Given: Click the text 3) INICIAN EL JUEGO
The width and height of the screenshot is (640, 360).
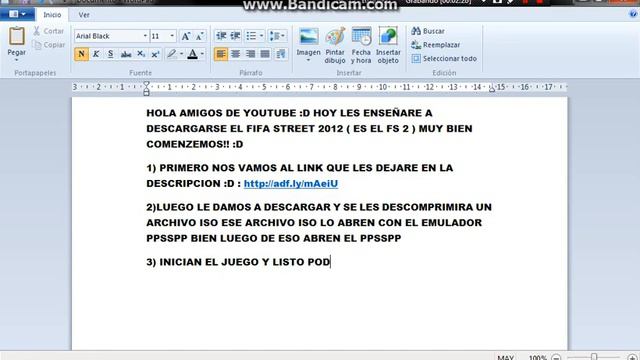Looking at the screenshot, I should click(202, 262).
